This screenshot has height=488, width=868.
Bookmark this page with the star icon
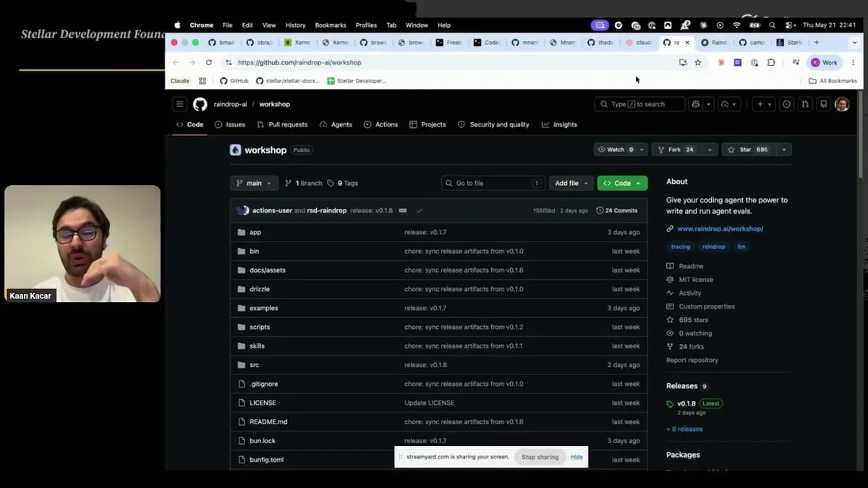[x=698, y=63]
